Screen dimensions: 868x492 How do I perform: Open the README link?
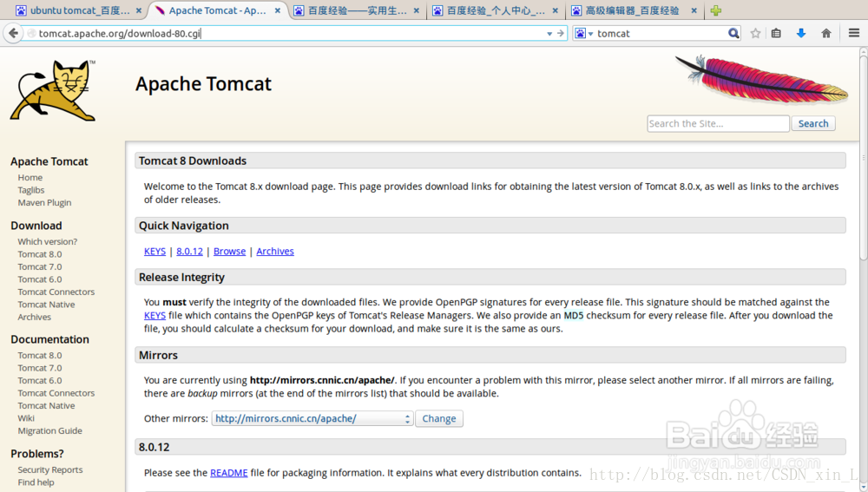point(228,473)
